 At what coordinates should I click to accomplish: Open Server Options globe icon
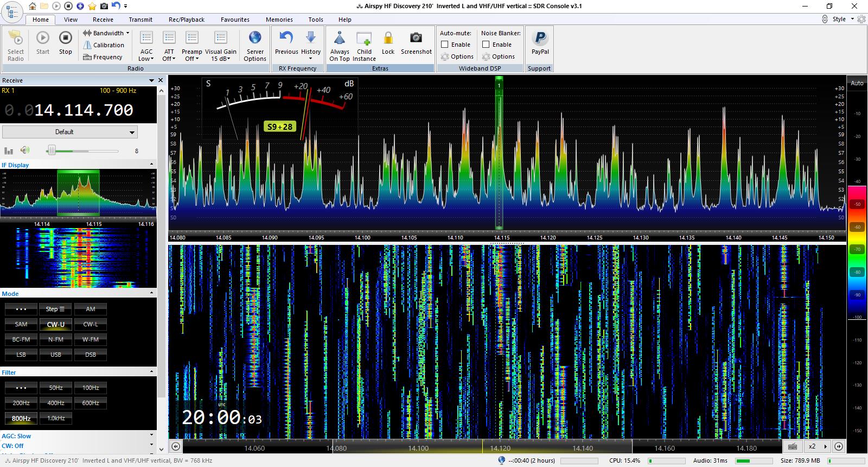255,38
